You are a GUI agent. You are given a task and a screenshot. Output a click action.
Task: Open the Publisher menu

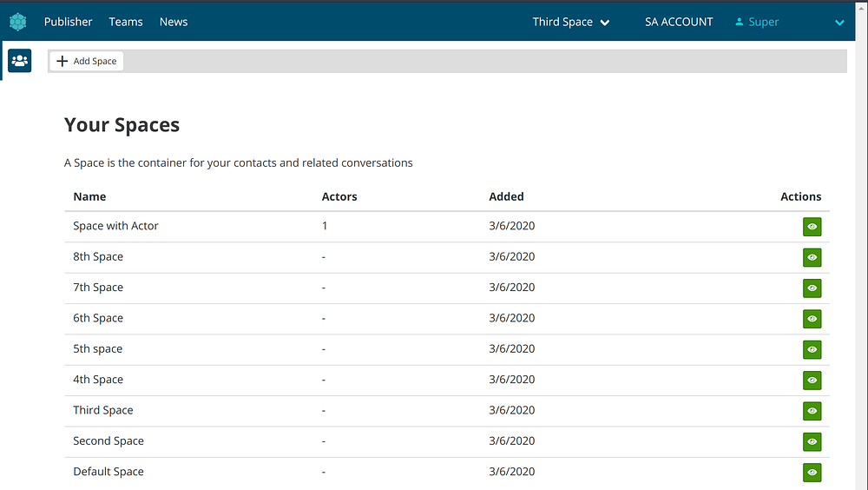click(68, 22)
